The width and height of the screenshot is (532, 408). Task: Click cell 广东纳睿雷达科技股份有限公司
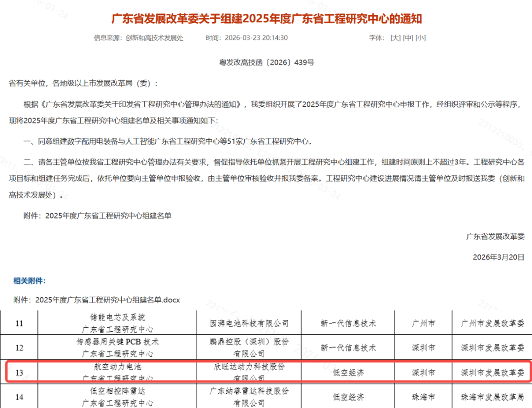(x=249, y=397)
